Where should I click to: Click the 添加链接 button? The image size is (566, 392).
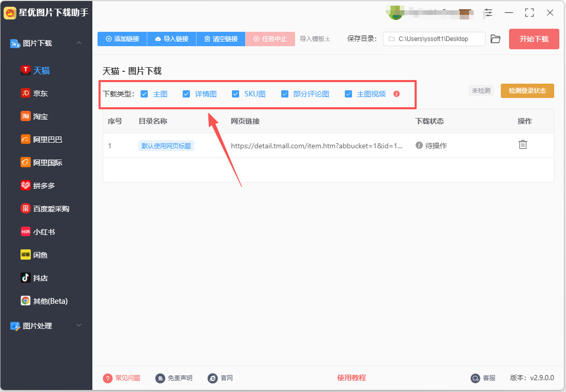pos(122,38)
